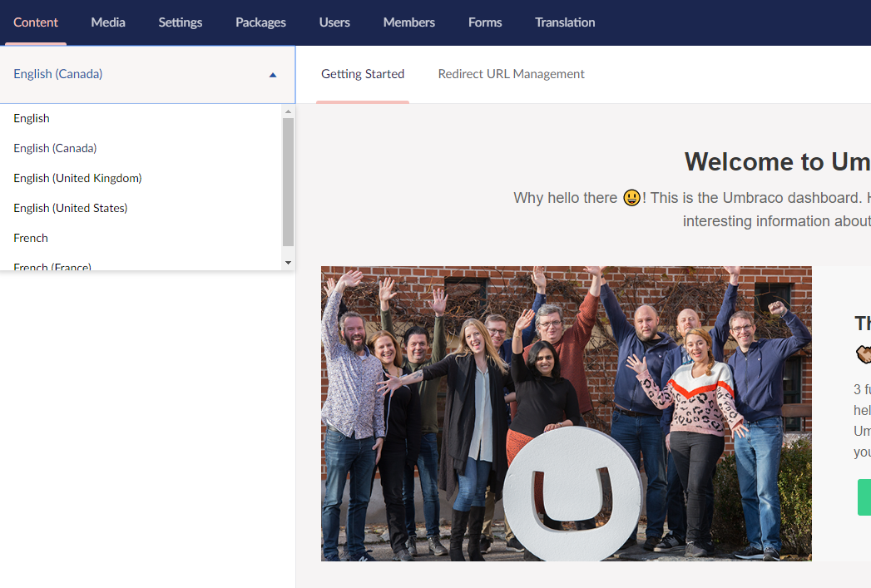Collapse the English (Canada) language dropdown
Viewport: 871px width, 588px height.
(147, 74)
